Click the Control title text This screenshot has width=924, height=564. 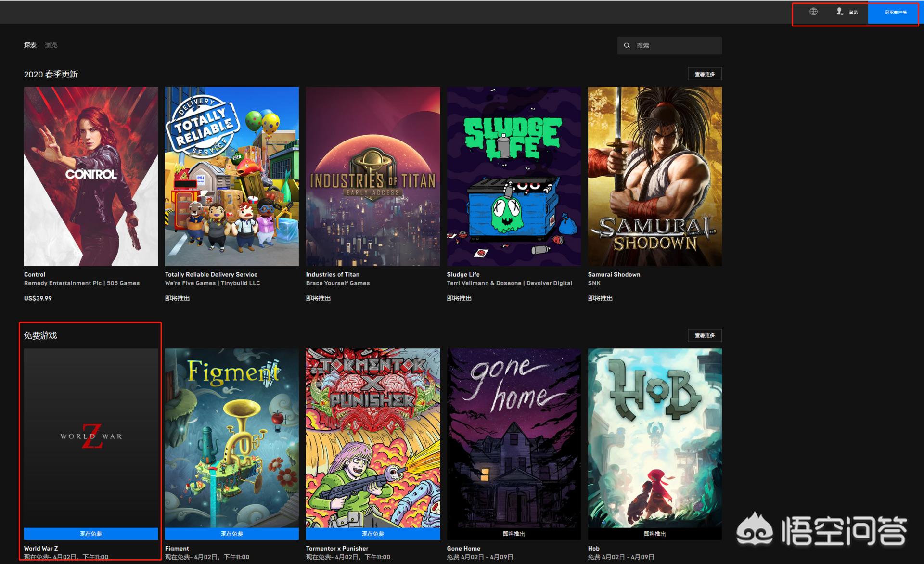point(35,274)
